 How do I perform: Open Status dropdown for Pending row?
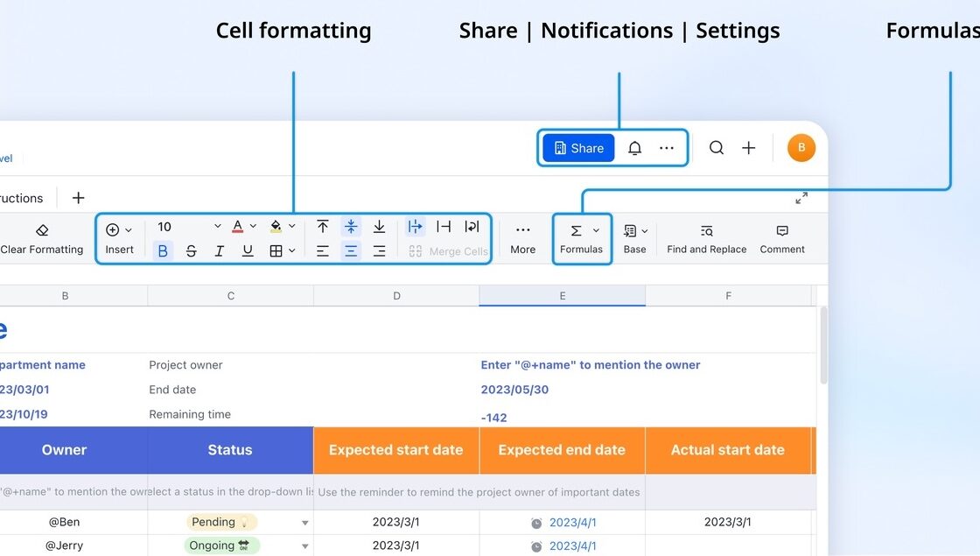(x=305, y=523)
